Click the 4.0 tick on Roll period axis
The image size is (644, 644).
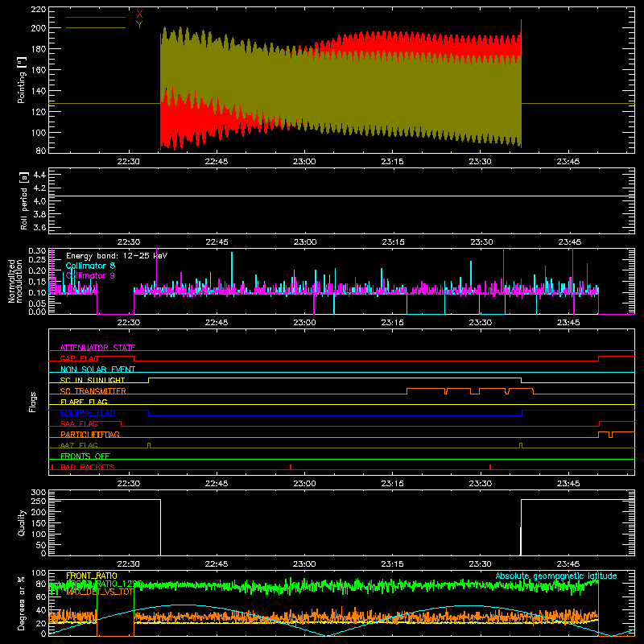[x=39, y=201]
